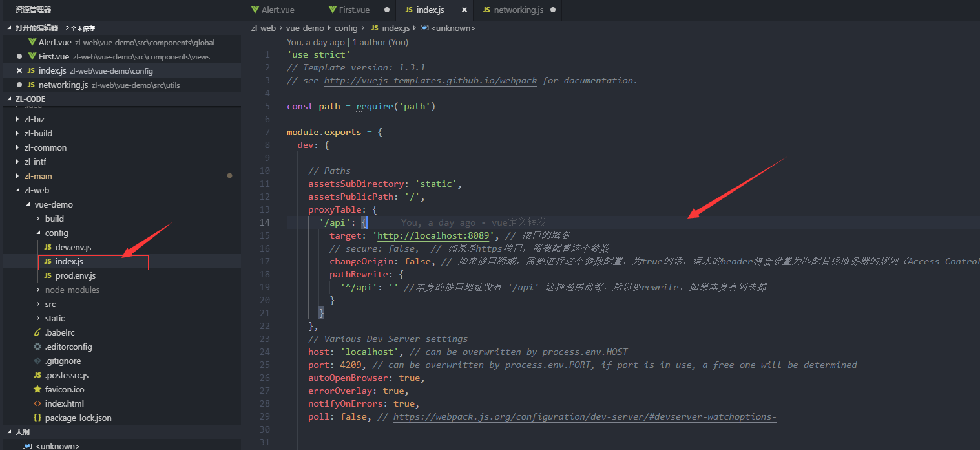The image size is (980, 450).
Task: Open Alert.vue in open editors list
Action: point(120,42)
